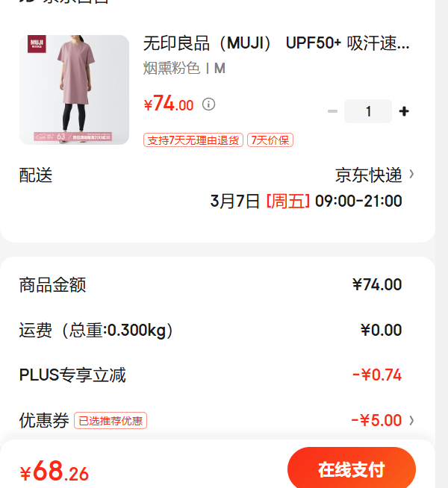The width and height of the screenshot is (448, 488).
Task: Click the 在线支付 button
Action: pyautogui.click(x=352, y=467)
